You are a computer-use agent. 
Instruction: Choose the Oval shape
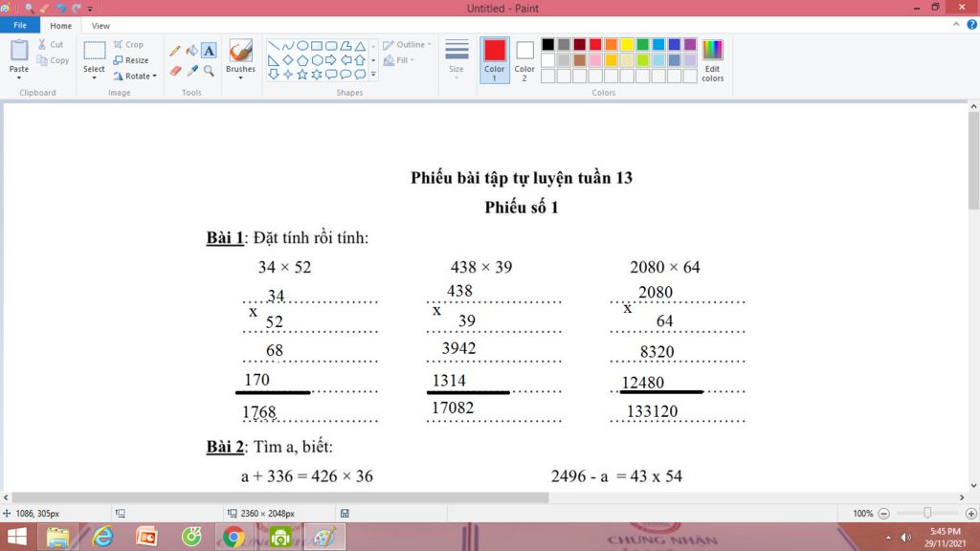click(x=301, y=46)
